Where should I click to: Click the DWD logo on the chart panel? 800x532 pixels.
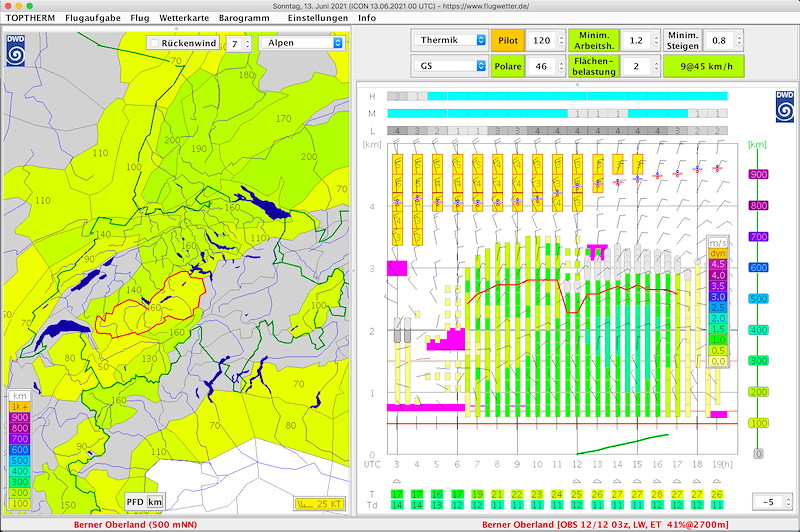pos(784,107)
